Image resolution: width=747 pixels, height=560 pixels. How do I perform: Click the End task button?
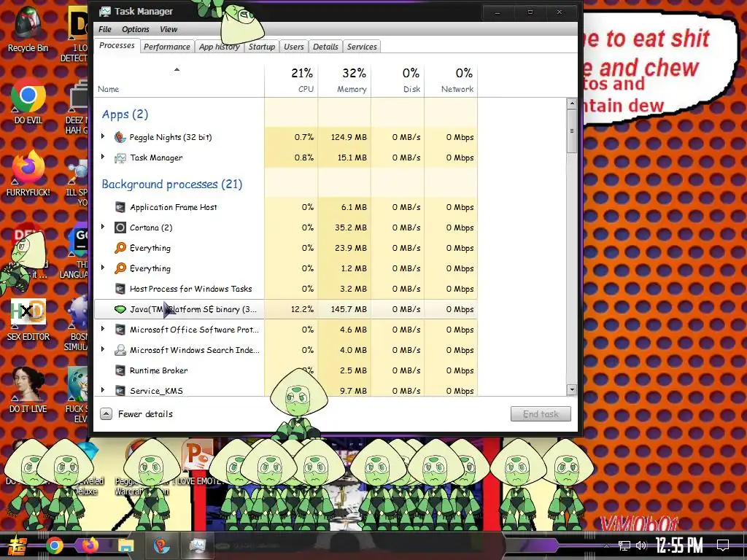[x=541, y=414]
